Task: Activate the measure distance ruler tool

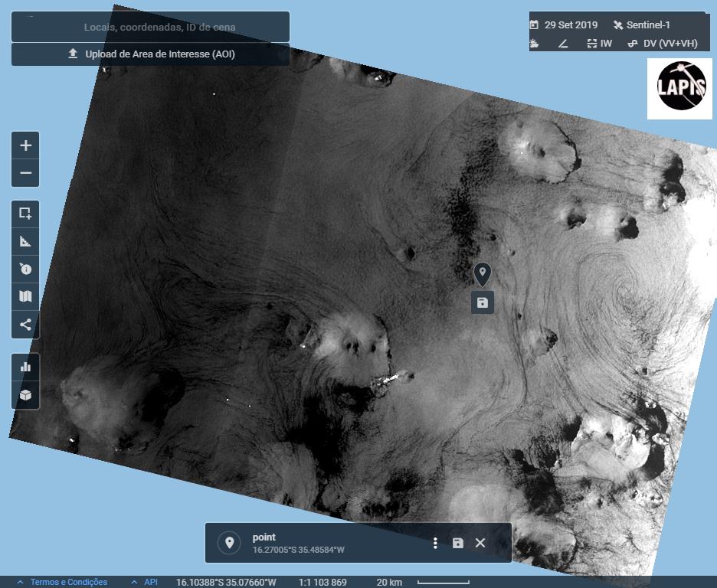Action: click(x=25, y=241)
